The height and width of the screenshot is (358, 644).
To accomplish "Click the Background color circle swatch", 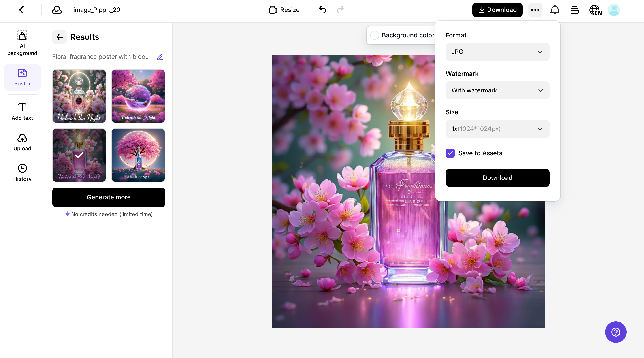I will click(x=375, y=35).
